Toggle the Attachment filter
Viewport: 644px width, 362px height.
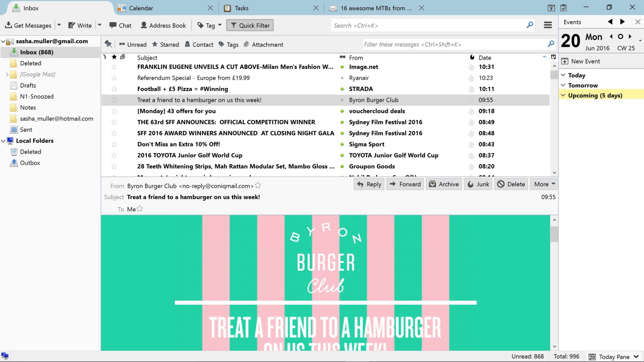(x=263, y=45)
